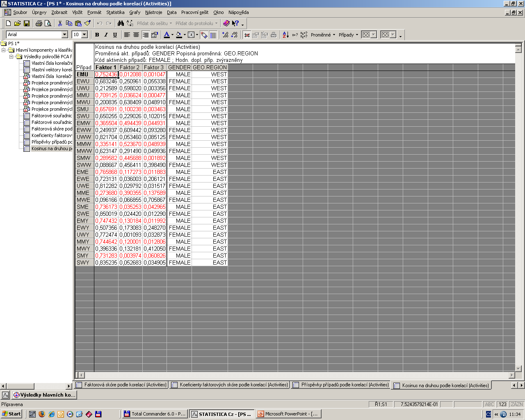Sort data with the A-Z sort icon
Image resolution: width=525 pixels, height=420 pixels.
pyautogui.click(x=285, y=35)
